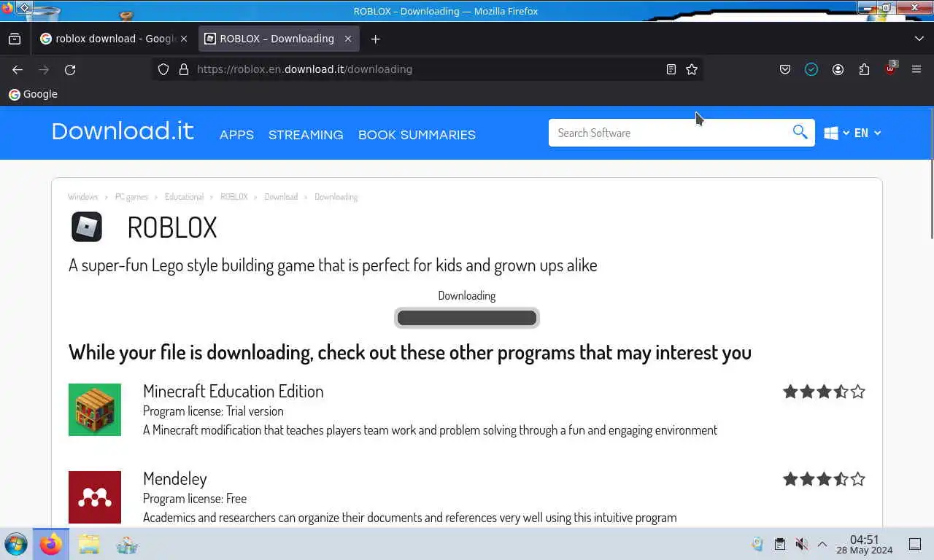Reload the current page

tap(70, 69)
